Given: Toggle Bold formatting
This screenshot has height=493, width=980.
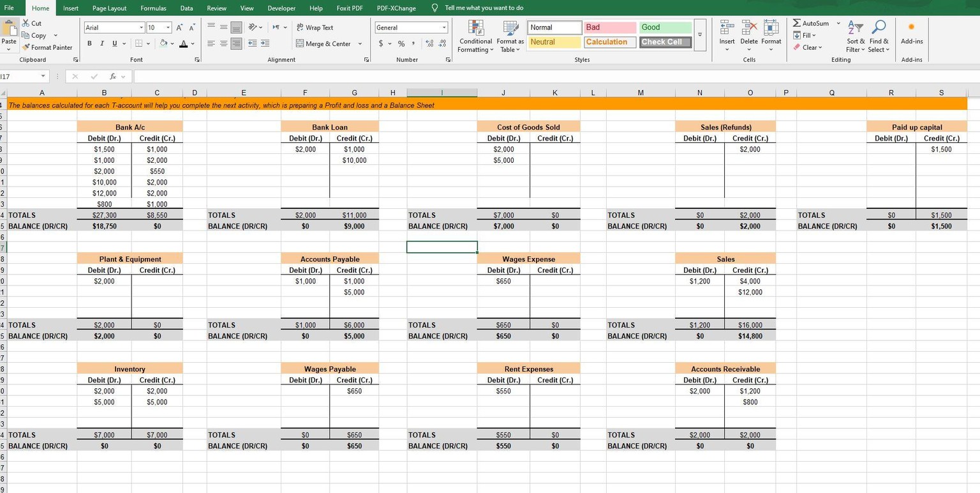Looking at the screenshot, I should (x=90, y=43).
